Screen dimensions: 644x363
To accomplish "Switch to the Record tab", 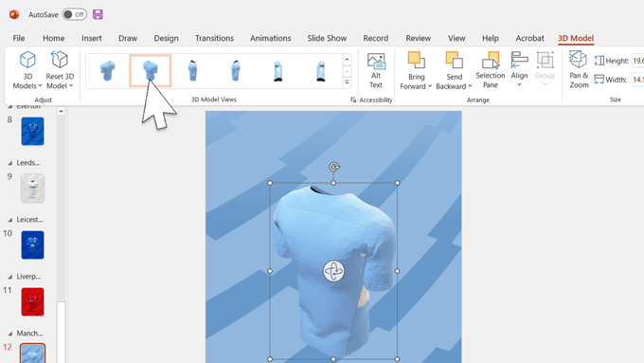I will point(375,38).
